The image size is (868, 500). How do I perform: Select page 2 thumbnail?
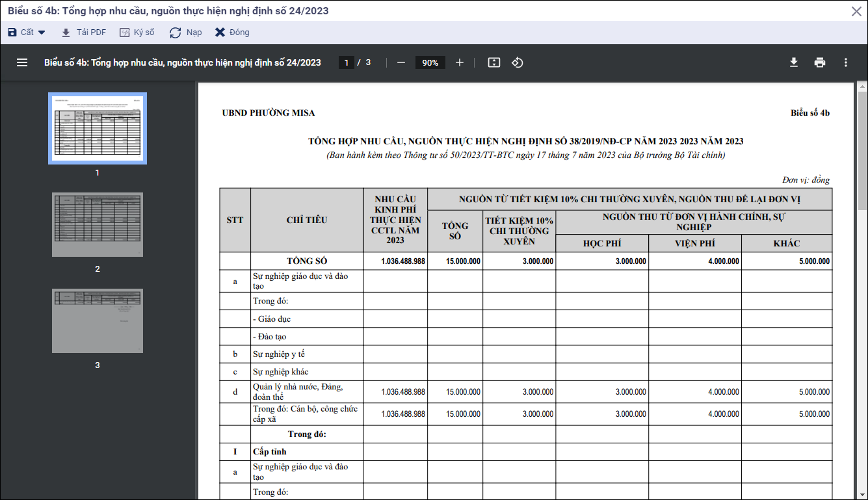tap(98, 224)
